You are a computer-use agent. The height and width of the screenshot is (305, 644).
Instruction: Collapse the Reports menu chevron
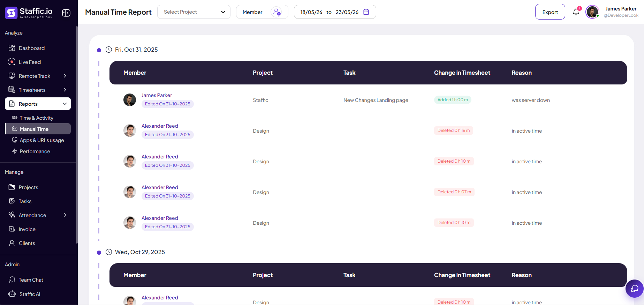coord(65,104)
